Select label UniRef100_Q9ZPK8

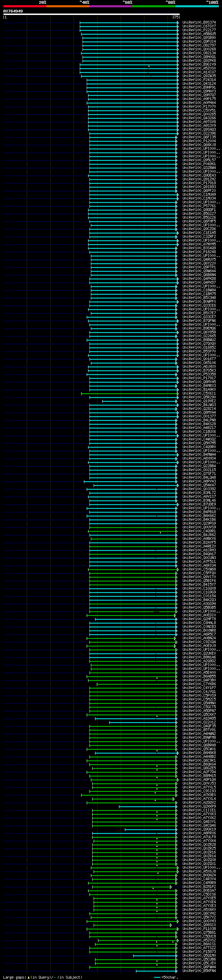199,60
